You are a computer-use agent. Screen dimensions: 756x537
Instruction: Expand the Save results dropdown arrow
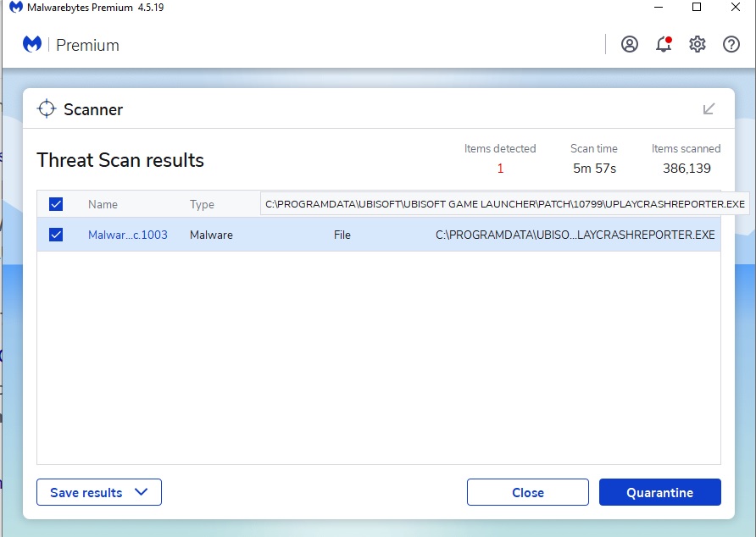(x=141, y=492)
